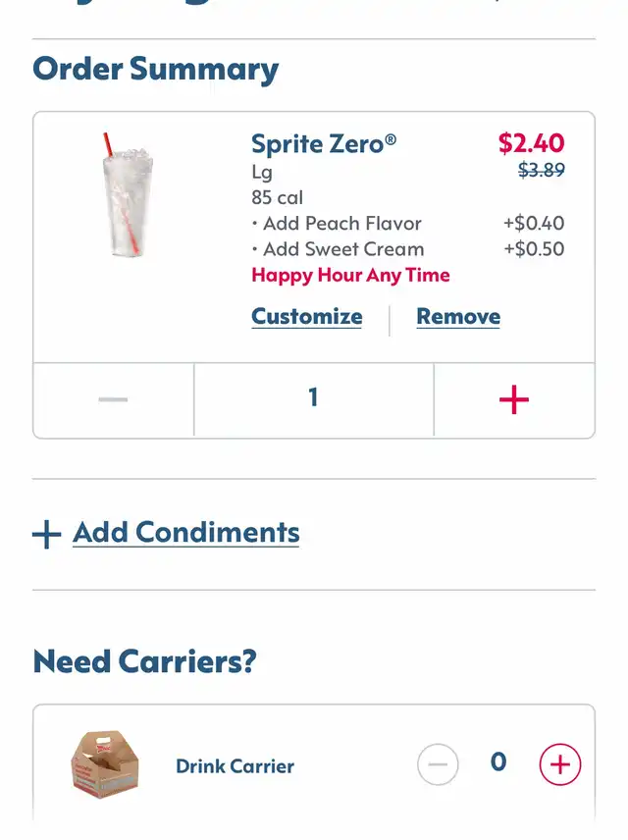Remove Sprite Zero from the order

point(458,317)
